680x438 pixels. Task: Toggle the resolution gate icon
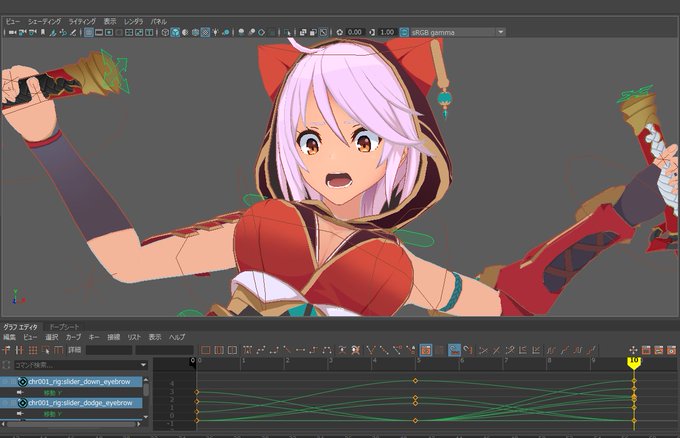(109, 33)
